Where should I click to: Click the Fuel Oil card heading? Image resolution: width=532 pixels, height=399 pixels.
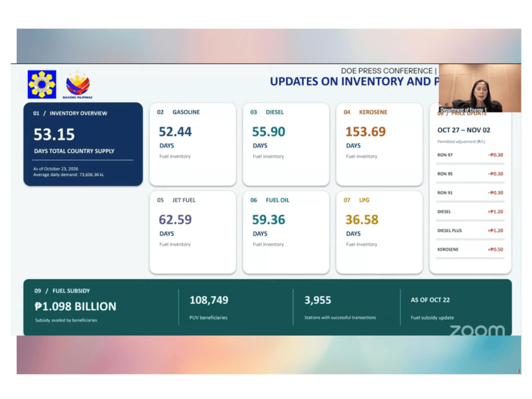coord(270,200)
